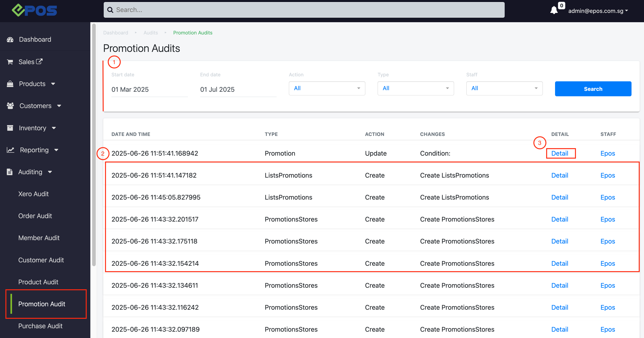
Task: Click the Inventory box icon
Action: point(10,128)
